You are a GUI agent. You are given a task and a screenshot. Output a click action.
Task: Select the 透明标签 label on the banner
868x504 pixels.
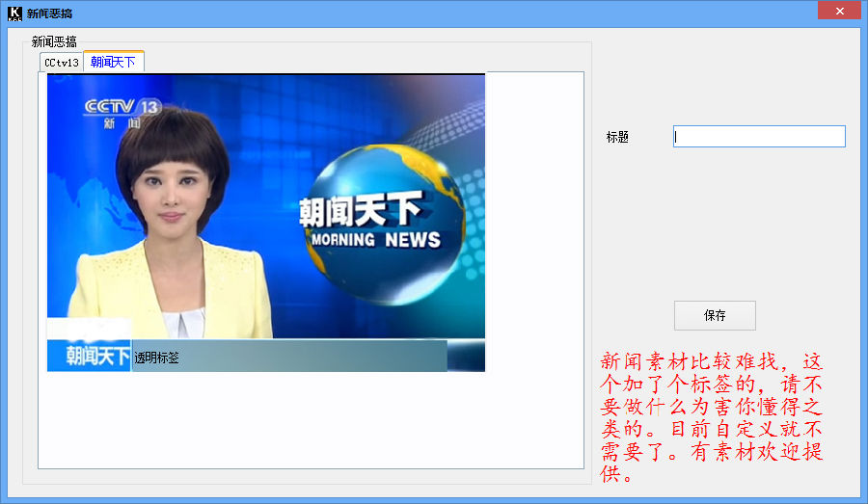156,358
